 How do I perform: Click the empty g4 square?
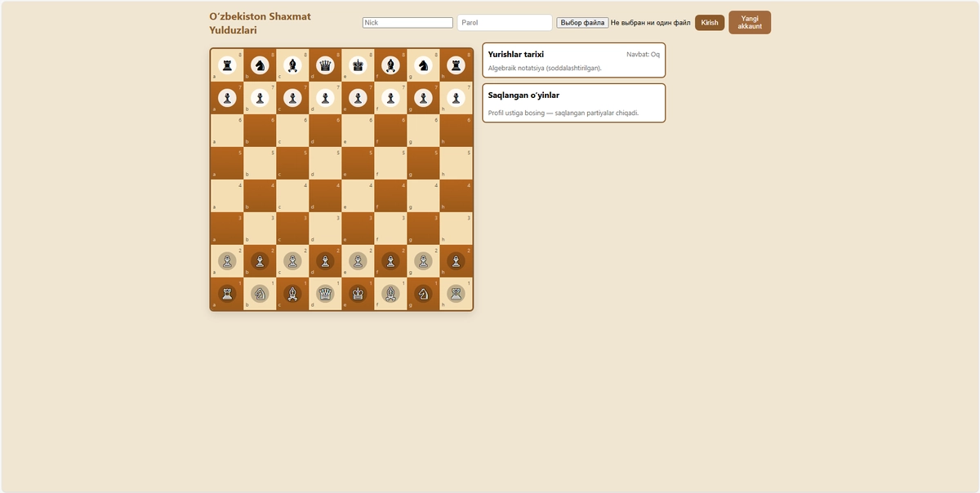pyautogui.click(x=423, y=196)
